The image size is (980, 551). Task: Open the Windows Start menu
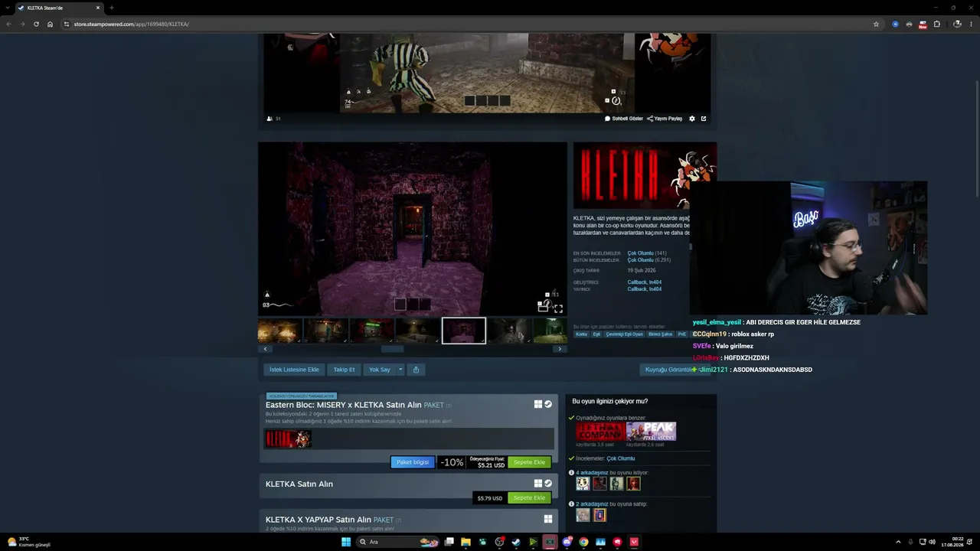tap(346, 542)
